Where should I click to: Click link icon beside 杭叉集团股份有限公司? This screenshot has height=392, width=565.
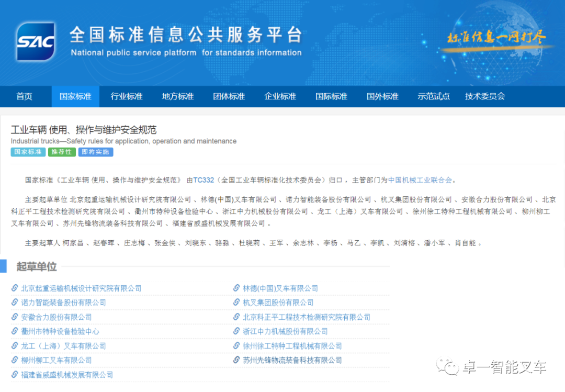click(236, 303)
